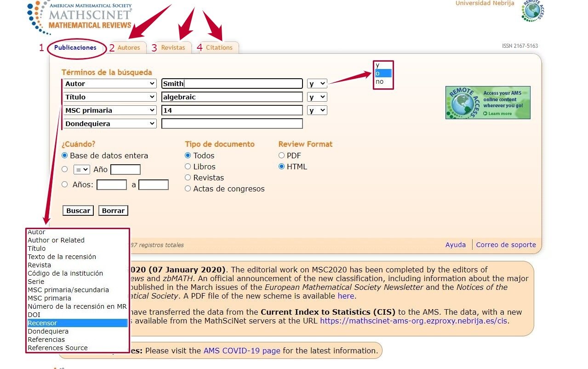This screenshot has height=369, width=588.
Task: Select References Source in the list
Action: (x=77, y=348)
